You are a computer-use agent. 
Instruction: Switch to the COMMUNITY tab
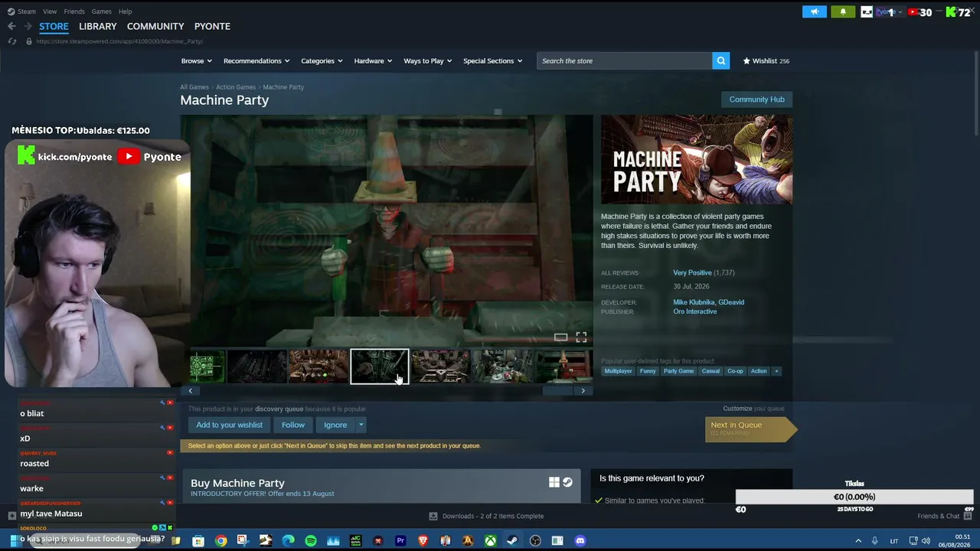[x=155, y=26]
